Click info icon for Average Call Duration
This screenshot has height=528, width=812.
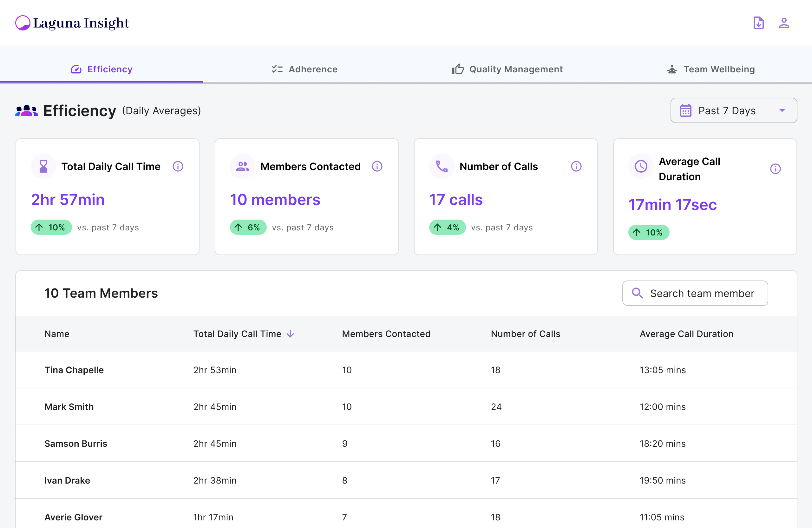point(775,169)
